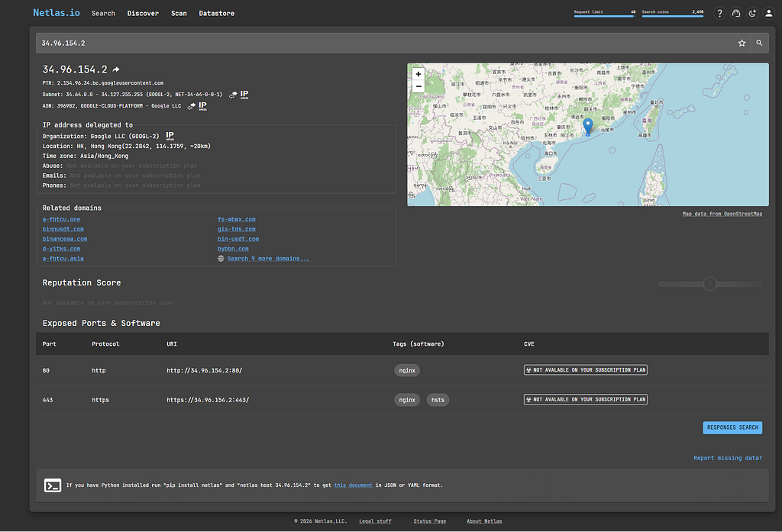The image size is (782, 532).
Task: Open Status Page footer link
Action: point(429,521)
